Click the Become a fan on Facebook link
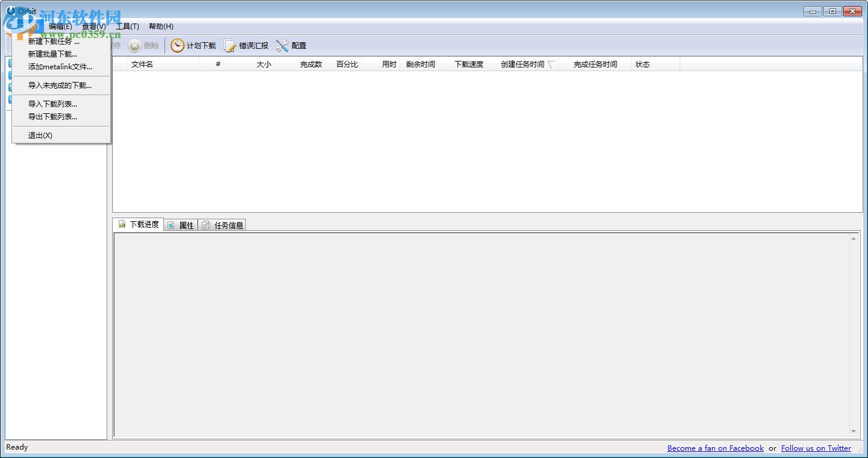Screen dimensions: 868x458 coord(715,448)
